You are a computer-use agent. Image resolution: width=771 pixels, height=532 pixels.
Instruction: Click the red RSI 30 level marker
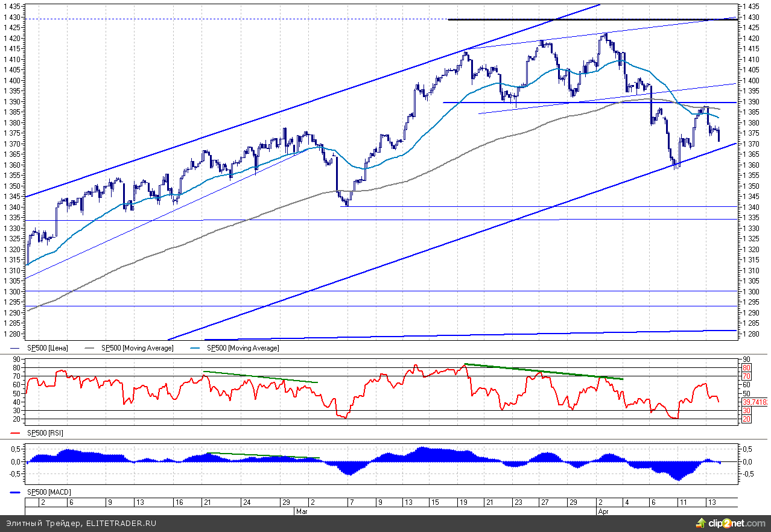pos(746,411)
